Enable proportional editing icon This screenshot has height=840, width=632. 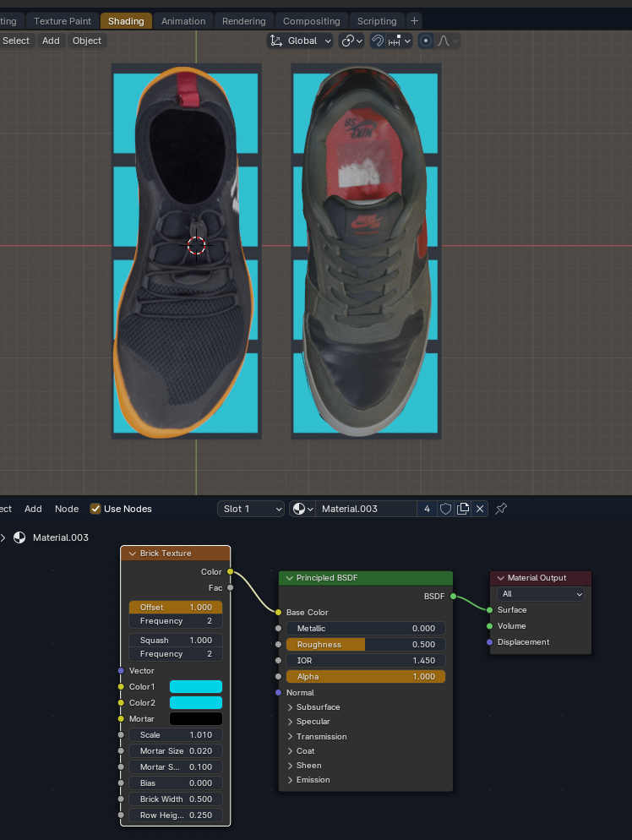426,41
